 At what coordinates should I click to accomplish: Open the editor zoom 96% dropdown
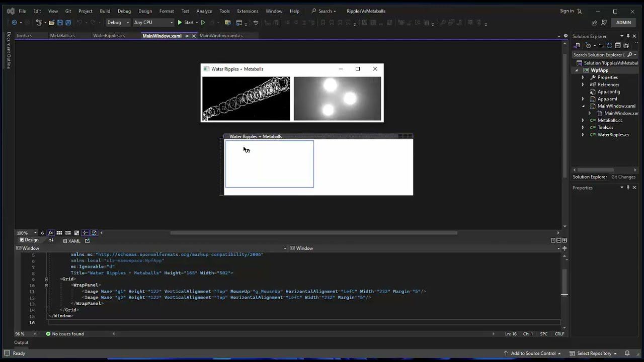click(25, 334)
